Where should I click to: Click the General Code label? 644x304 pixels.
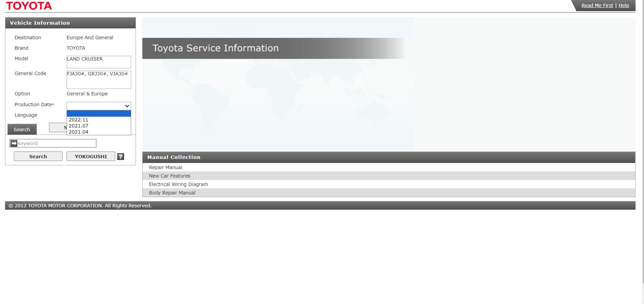pos(30,73)
